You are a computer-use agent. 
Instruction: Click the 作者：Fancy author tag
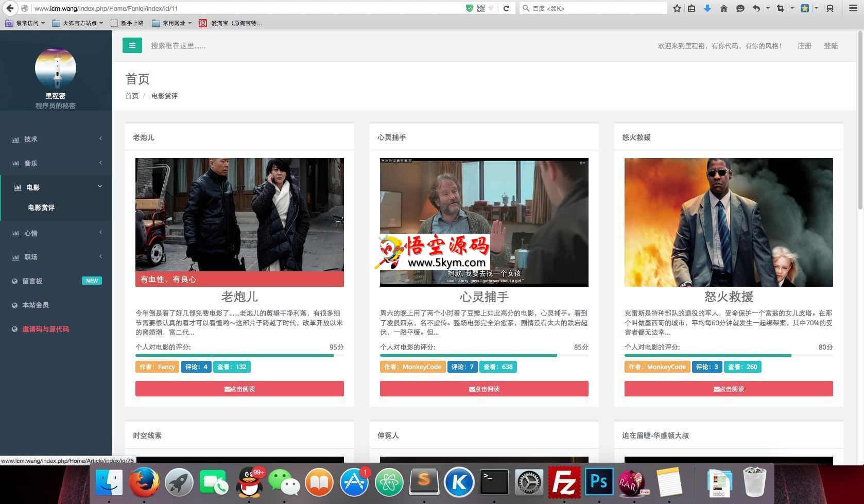pos(157,367)
